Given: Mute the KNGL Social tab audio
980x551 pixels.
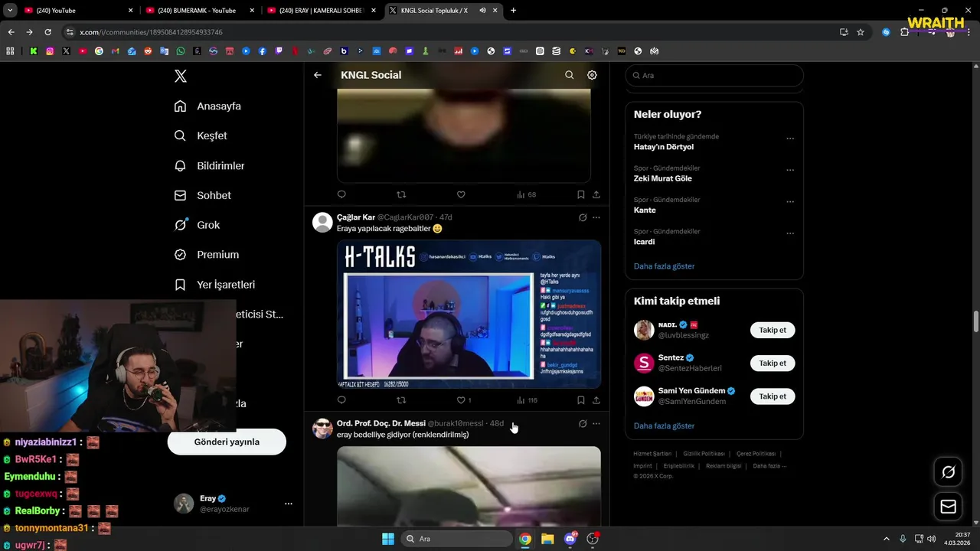Looking at the screenshot, I should (483, 11).
